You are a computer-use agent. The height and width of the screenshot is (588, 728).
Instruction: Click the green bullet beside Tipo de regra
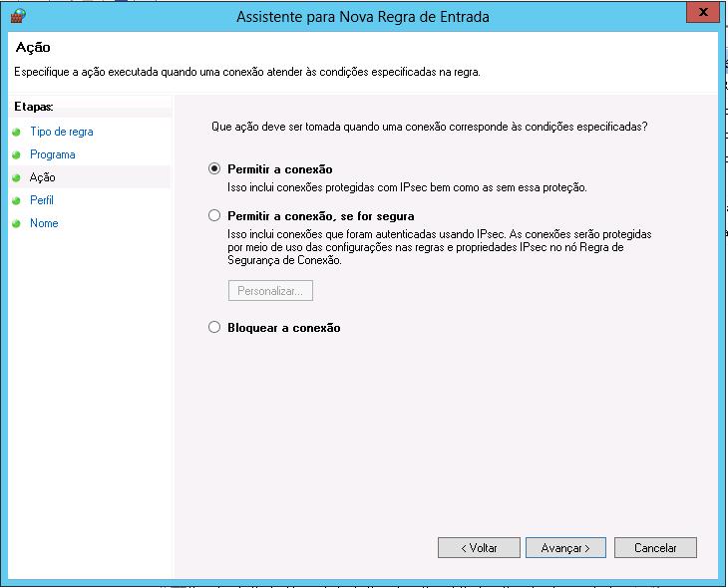[16, 132]
